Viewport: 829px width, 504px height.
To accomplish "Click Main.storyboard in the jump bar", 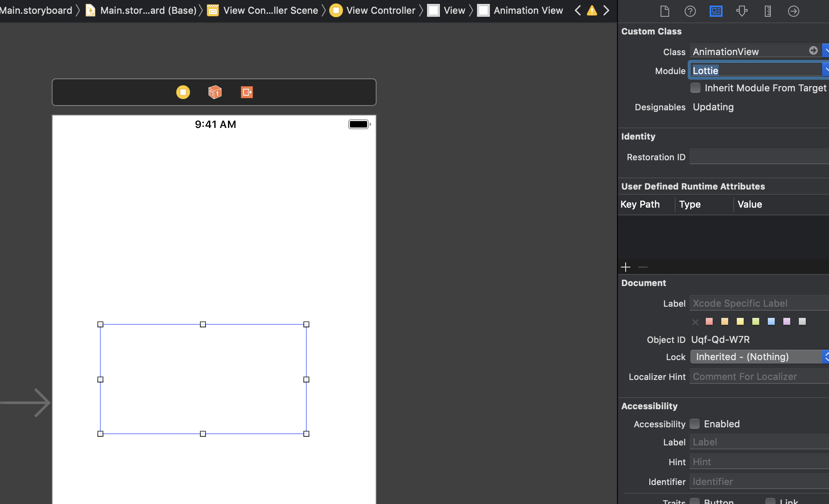I will pos(36,10).
